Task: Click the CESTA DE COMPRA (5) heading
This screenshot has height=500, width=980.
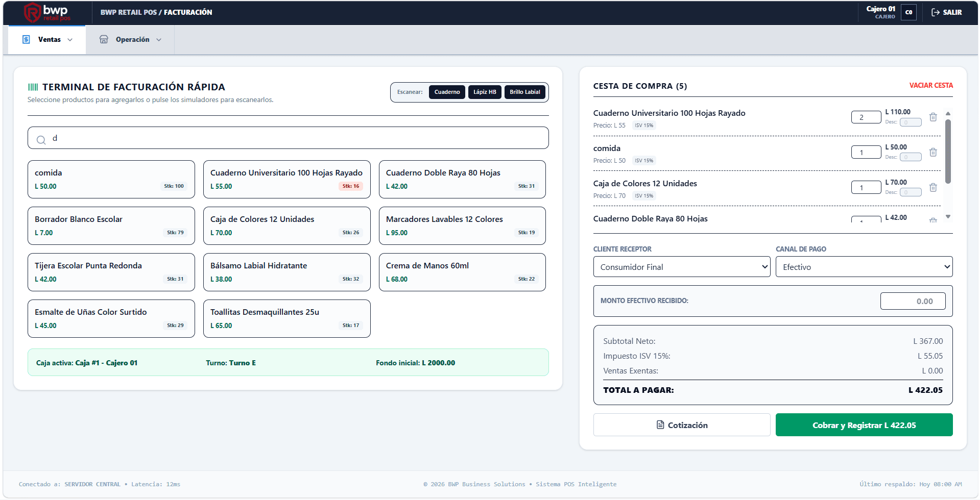Action: pos(640,86)
